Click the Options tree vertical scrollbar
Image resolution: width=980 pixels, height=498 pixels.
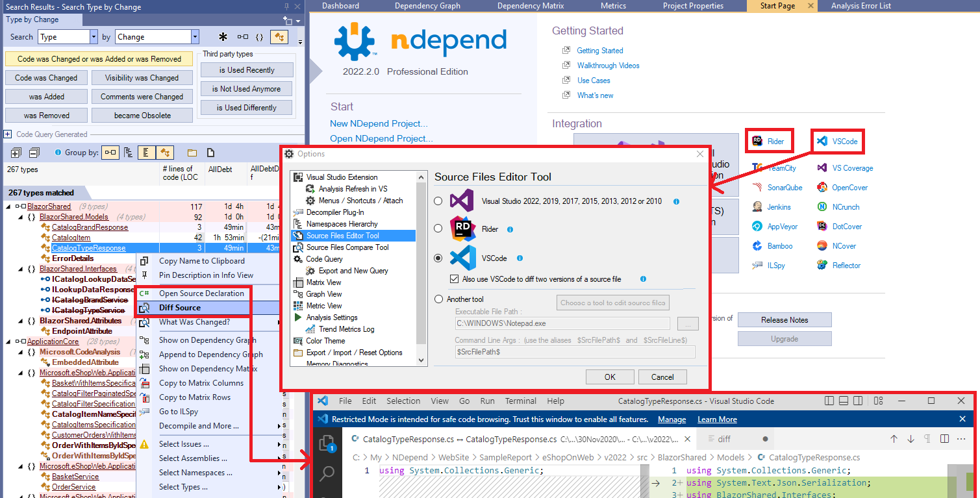(x=421, y=268)
